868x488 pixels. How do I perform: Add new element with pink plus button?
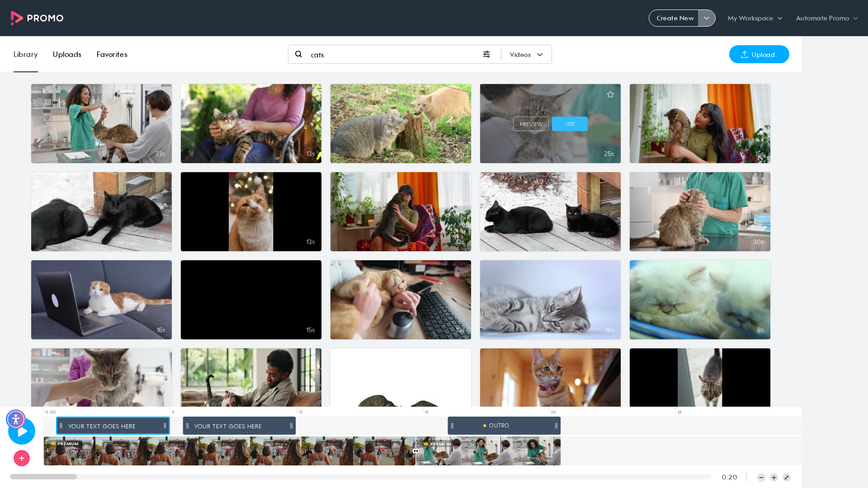click(22, 458)
